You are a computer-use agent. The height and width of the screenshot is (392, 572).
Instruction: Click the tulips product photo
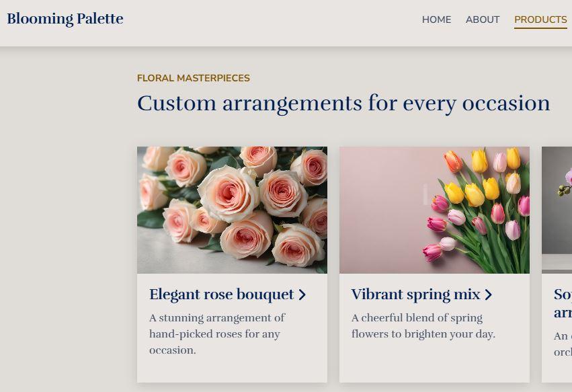click(434, 210)
